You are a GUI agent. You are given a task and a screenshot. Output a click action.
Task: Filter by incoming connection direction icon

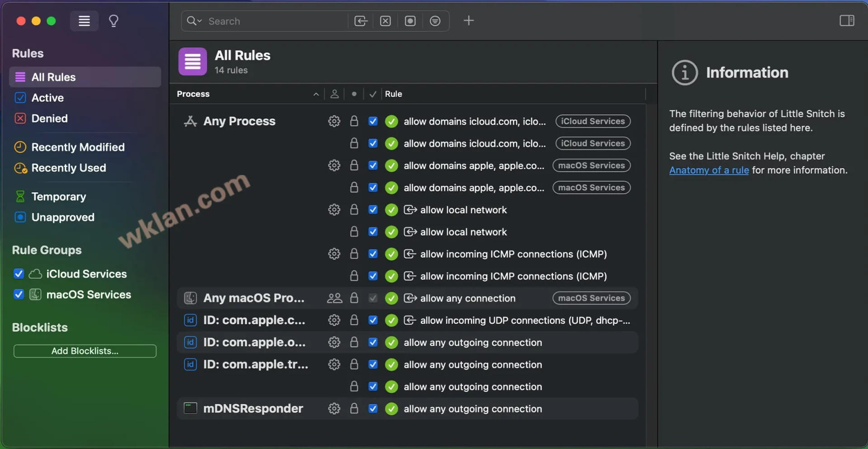coord(361,21)
